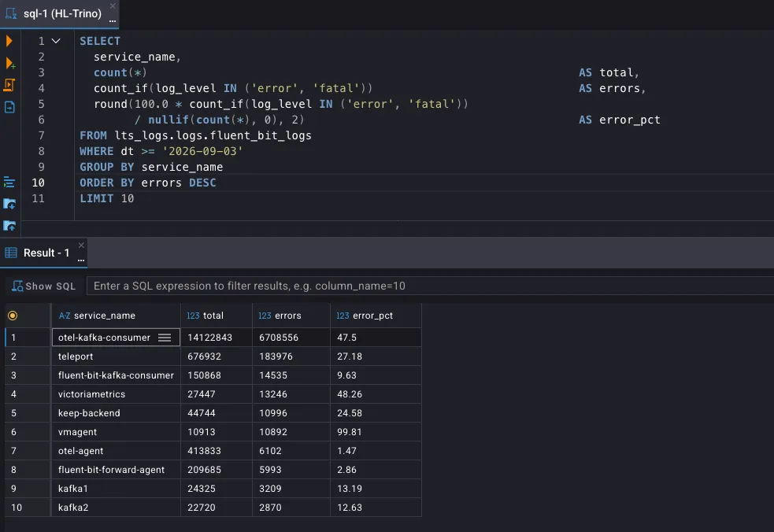
Task: Click the orange circle icon in grid corner
Action: point(13,316)
